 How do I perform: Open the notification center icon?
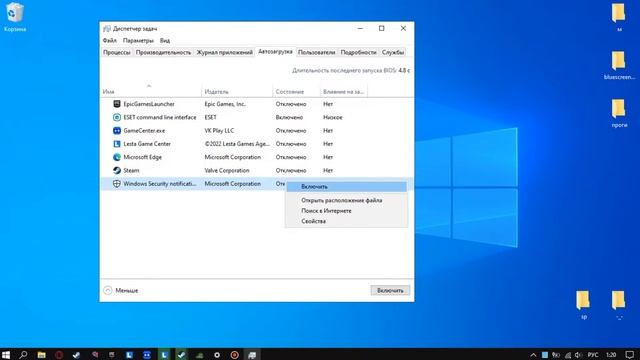(630, 355)
